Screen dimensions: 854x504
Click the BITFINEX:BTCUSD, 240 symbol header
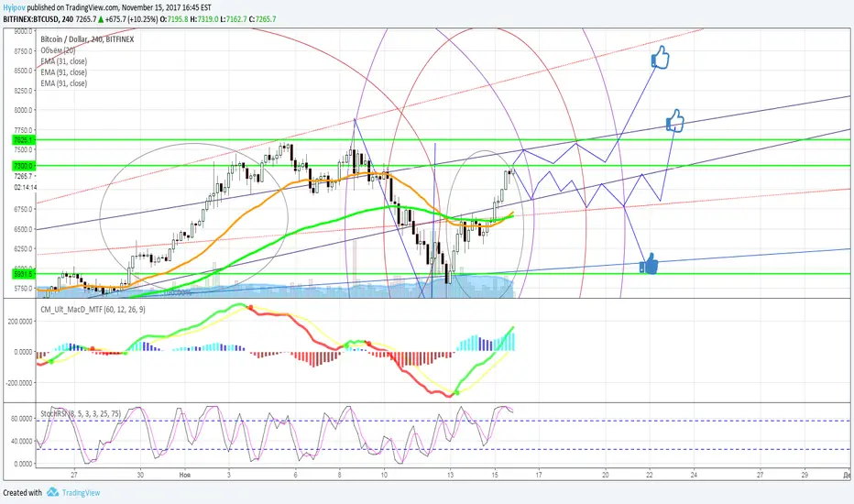(x=38, y=19)
